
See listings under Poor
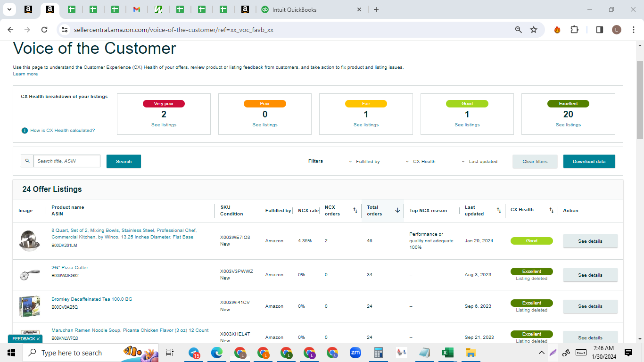point(265,125)
